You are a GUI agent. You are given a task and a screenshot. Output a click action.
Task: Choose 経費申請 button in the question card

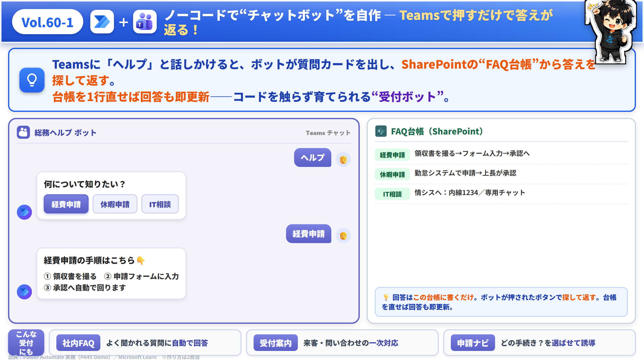point(66,204)
